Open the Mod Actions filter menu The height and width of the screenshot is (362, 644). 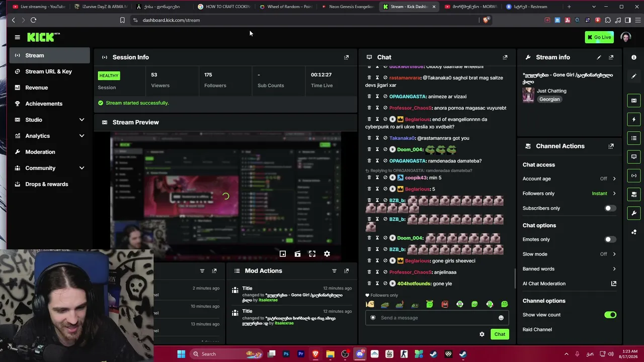334,271
